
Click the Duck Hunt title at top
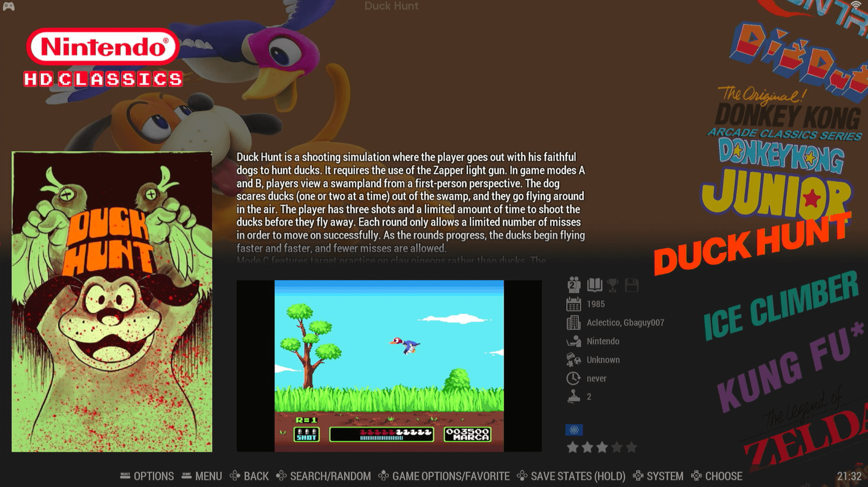click(x=391, y=6)
